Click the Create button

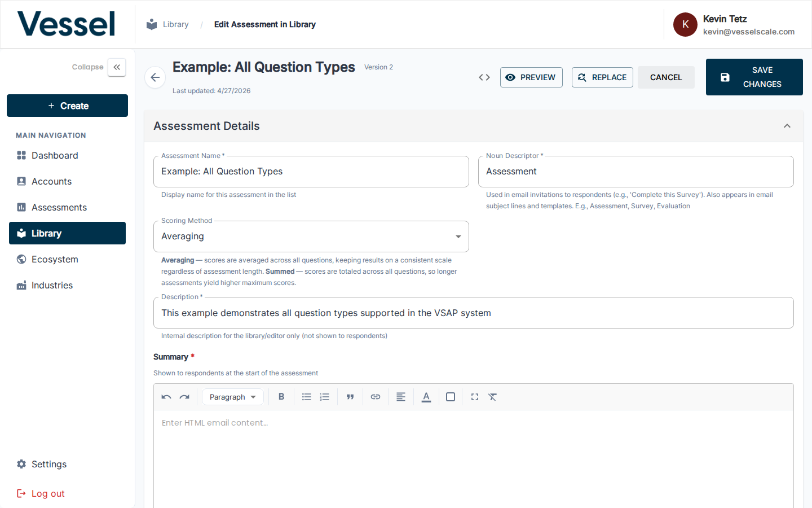coord(67,106)
